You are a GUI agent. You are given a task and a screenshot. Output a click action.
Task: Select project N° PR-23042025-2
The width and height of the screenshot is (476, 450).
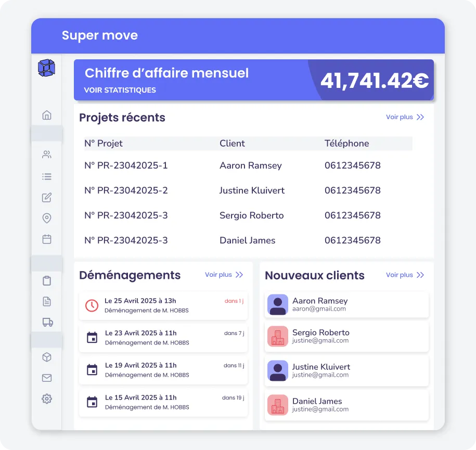click(x=126, y=190)
